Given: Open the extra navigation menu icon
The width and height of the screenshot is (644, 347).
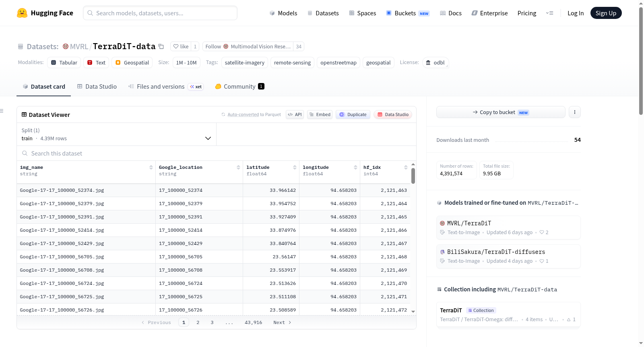Looking at the screenshot, I should point(549,13).
